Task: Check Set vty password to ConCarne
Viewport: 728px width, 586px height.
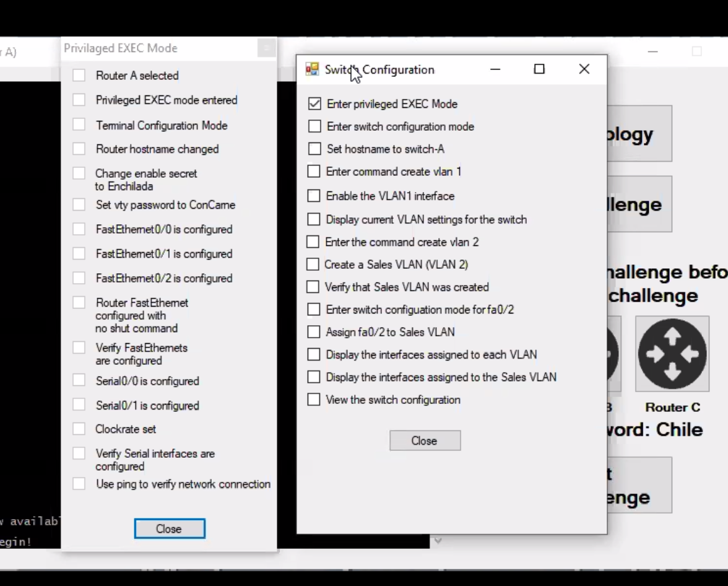Action: [x=79, y=204]
